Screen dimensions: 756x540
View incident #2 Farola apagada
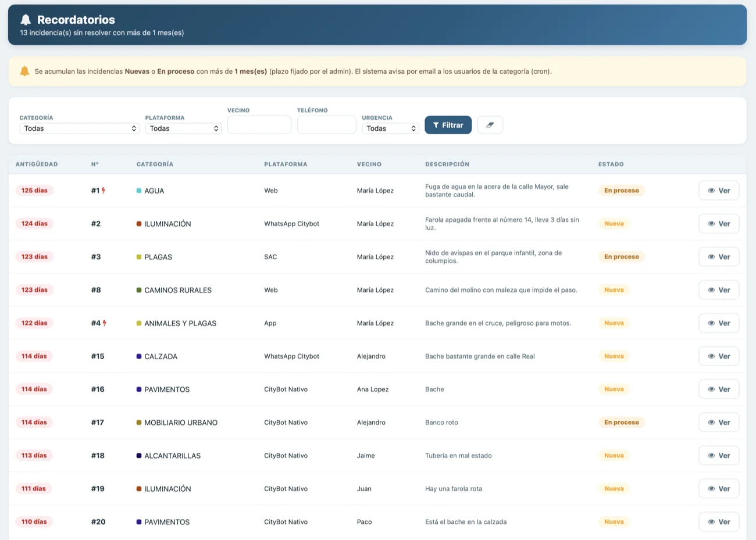719,224
